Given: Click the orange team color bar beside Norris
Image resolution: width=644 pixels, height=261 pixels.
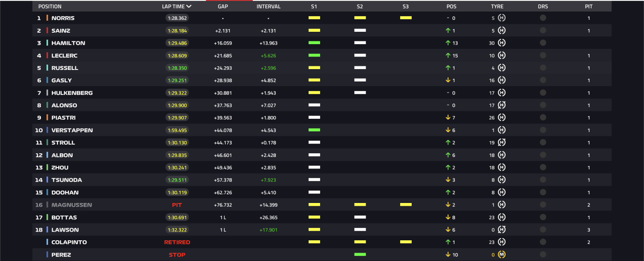Looking at the screenshot, I should pyautogui.click(x=47, y=18).
